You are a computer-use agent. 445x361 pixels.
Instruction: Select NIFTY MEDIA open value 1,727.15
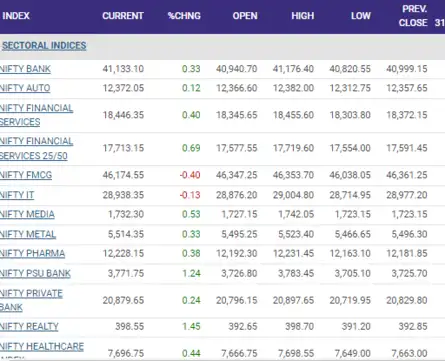(x=239, y=214)
